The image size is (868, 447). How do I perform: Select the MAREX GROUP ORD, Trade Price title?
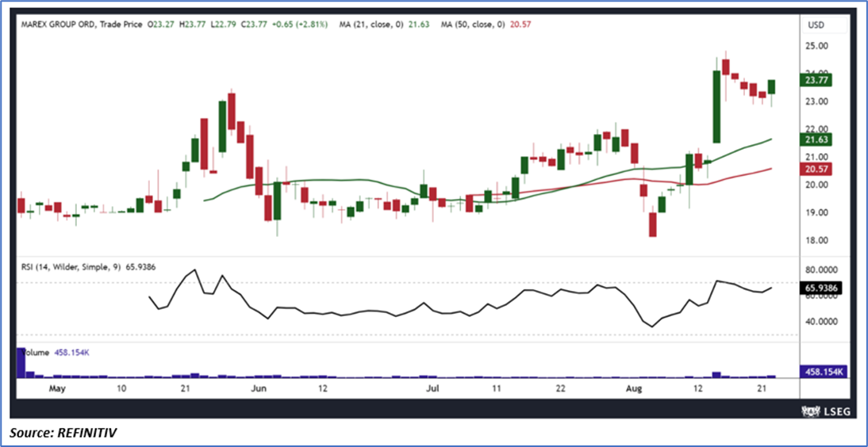click(81, 25)
